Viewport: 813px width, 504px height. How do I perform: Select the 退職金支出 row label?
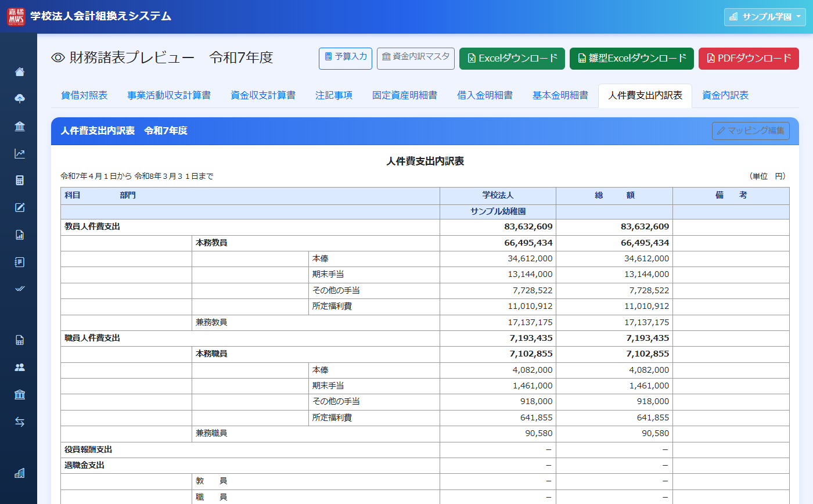coord(85,465)
